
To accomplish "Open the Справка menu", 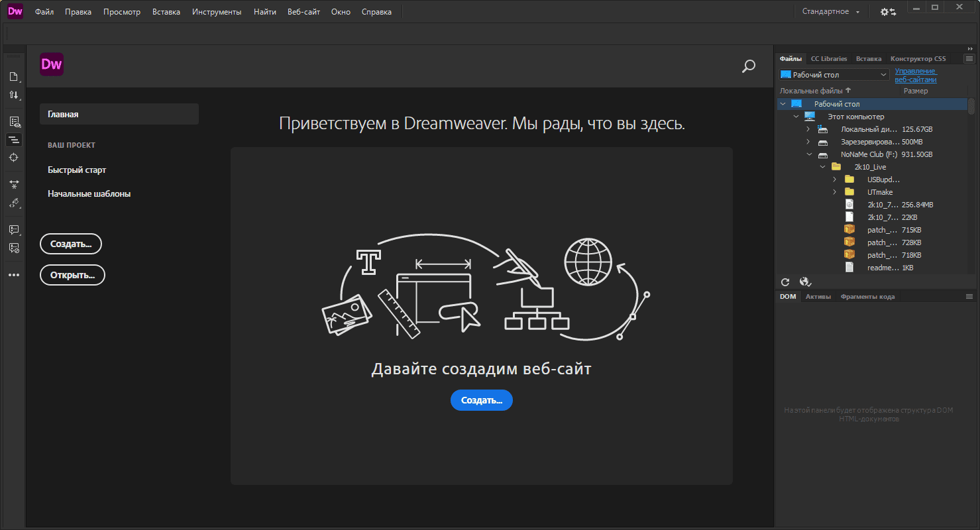I will [376, 12].
